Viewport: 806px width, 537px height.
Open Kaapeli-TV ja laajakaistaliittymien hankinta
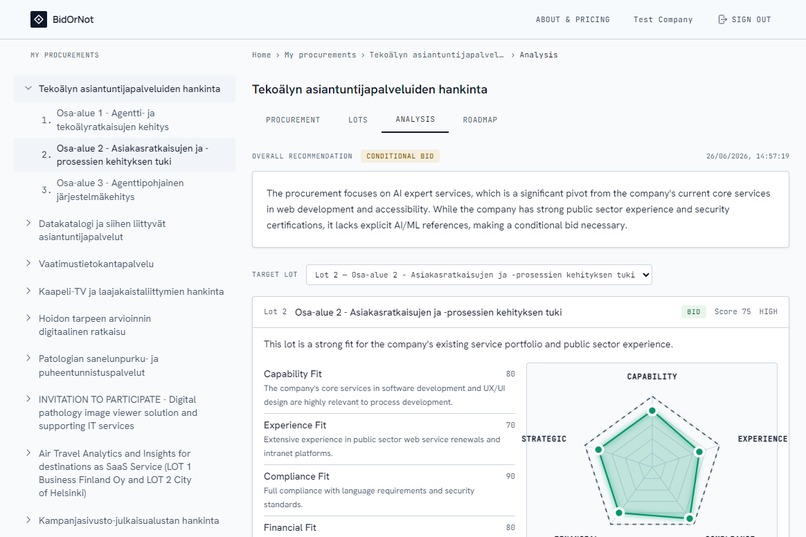click(131, 291)
